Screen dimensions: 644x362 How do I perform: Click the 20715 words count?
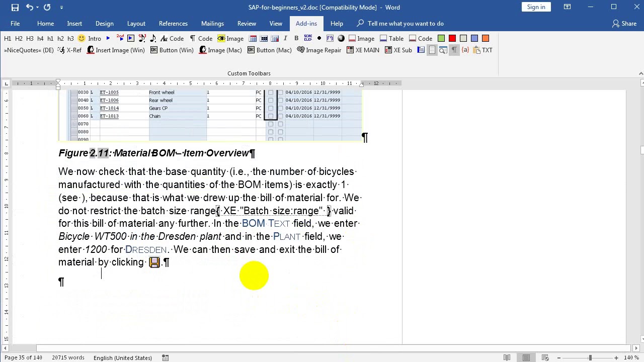[x=68, y=357]
